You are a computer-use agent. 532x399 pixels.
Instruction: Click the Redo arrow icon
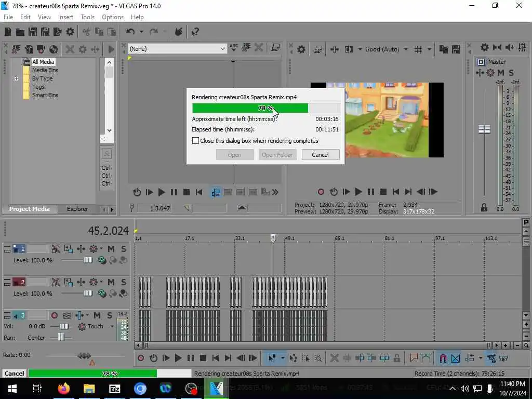[154, 32]
